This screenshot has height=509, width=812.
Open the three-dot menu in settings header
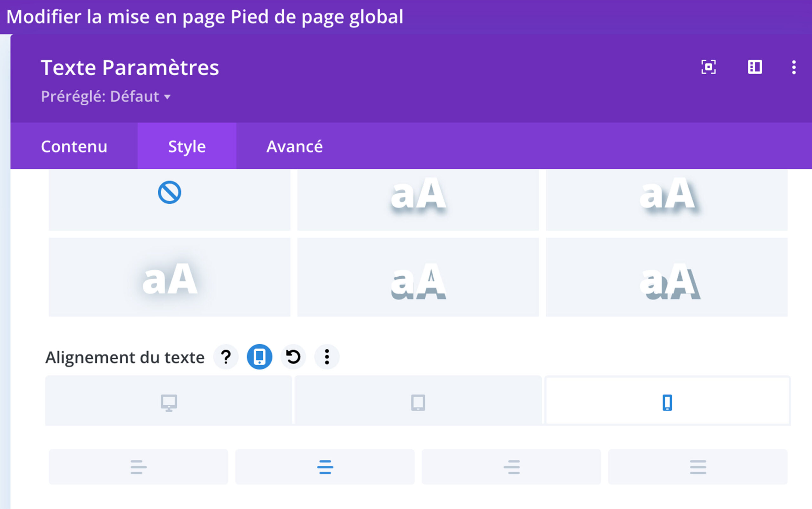[794, 67]
